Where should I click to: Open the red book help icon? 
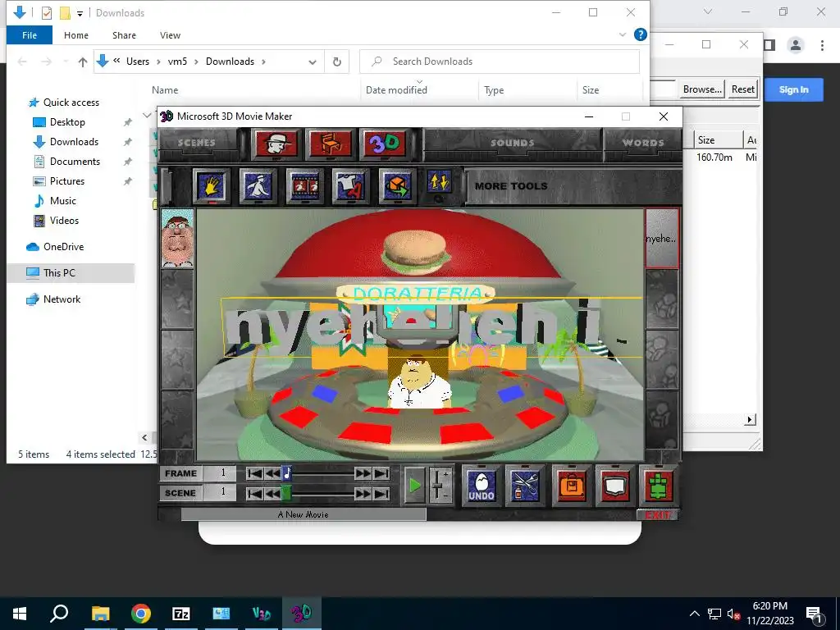pos(615,486)
